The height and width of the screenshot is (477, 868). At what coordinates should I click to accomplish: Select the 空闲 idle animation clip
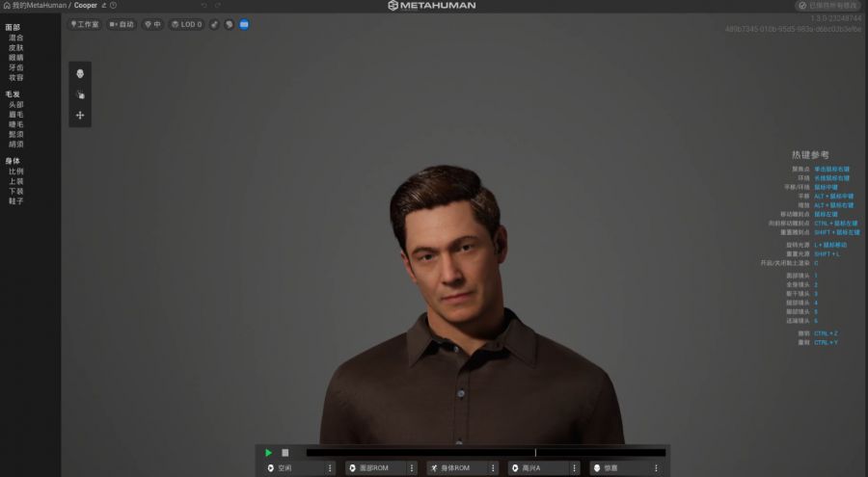pos(300,468)
